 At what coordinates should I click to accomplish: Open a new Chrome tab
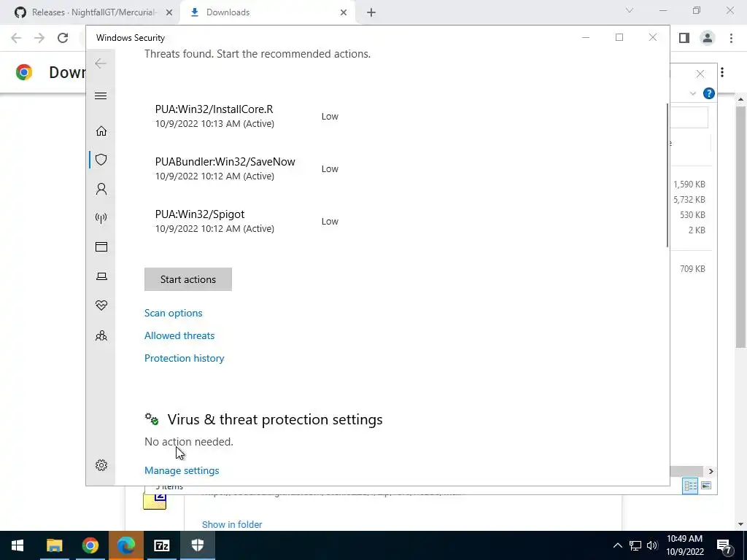[x=371, y=12]
